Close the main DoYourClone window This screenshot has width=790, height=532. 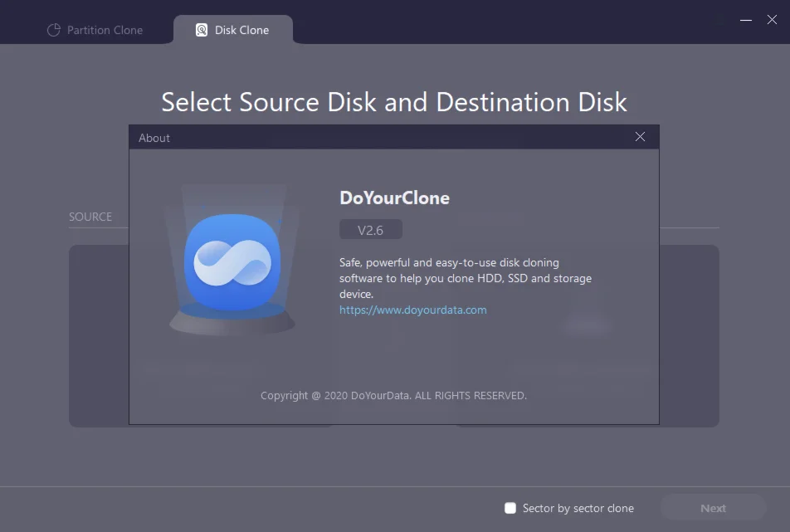click(x=772, y=20)
